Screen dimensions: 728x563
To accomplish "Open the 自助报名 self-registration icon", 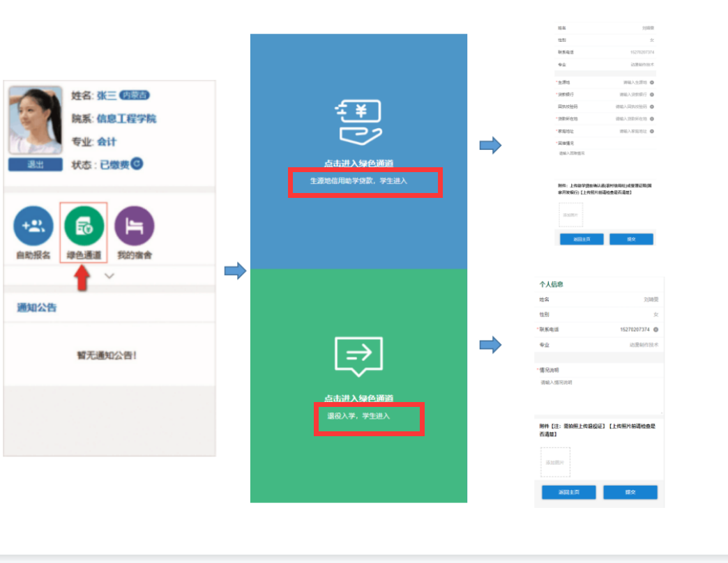I will tap(33, 226).
